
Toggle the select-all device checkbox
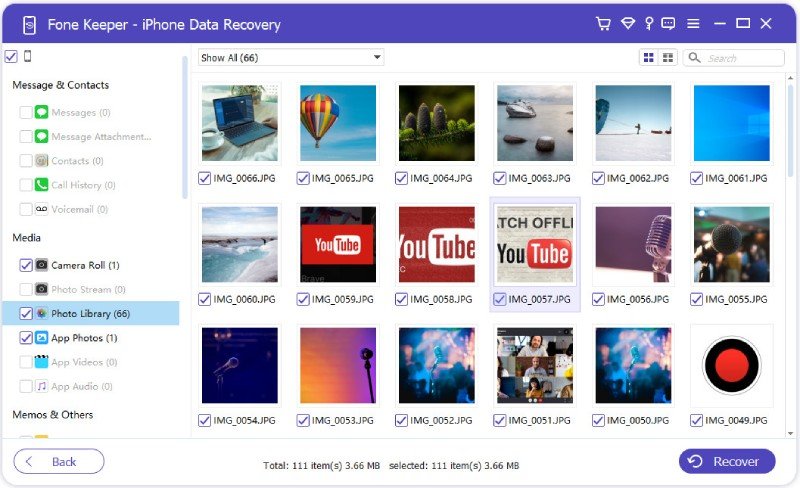click(x=11, y=56)
